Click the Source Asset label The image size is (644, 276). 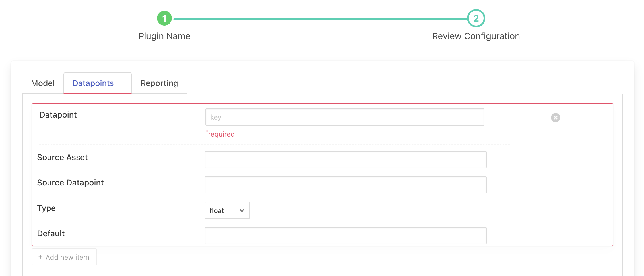(x=62, y=157)
